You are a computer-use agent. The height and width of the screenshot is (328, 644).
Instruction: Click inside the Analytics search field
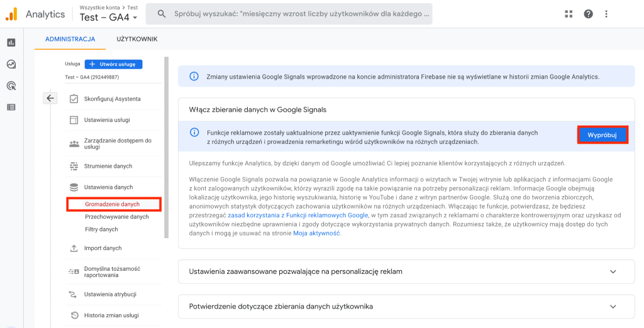(x=289, y=14)
